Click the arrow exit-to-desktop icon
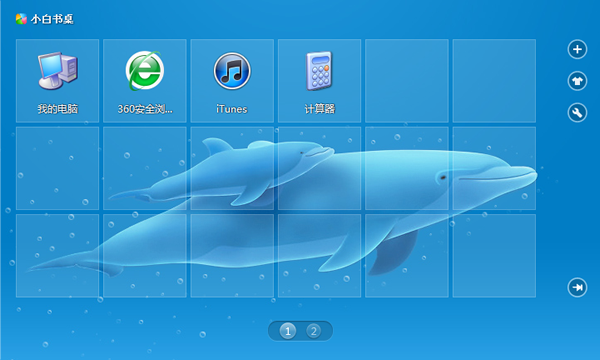This screenshot has height=360, width=600. tap(577, 287)
